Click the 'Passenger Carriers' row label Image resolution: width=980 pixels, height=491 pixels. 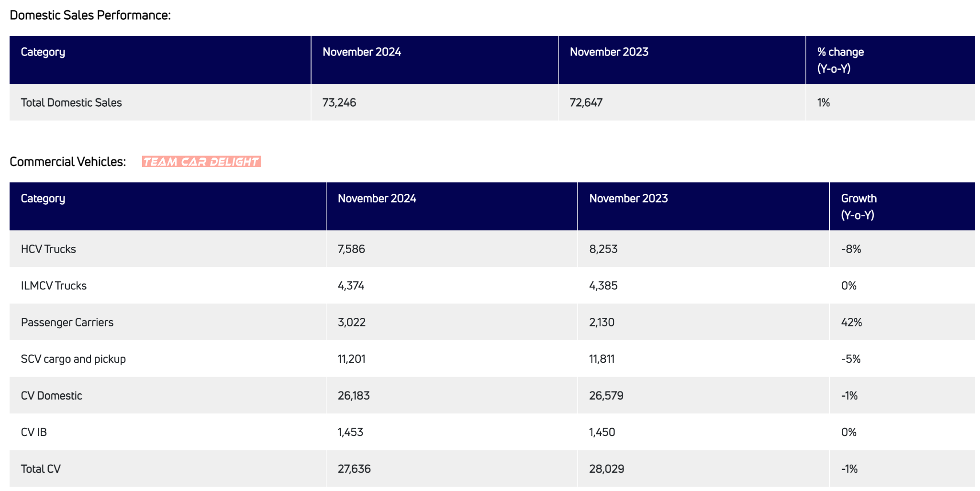(67, 322)
